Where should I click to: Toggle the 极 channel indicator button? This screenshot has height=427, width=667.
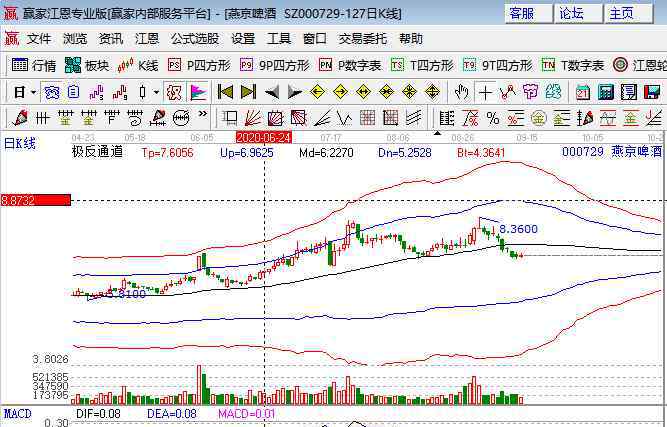coord(174,92)
